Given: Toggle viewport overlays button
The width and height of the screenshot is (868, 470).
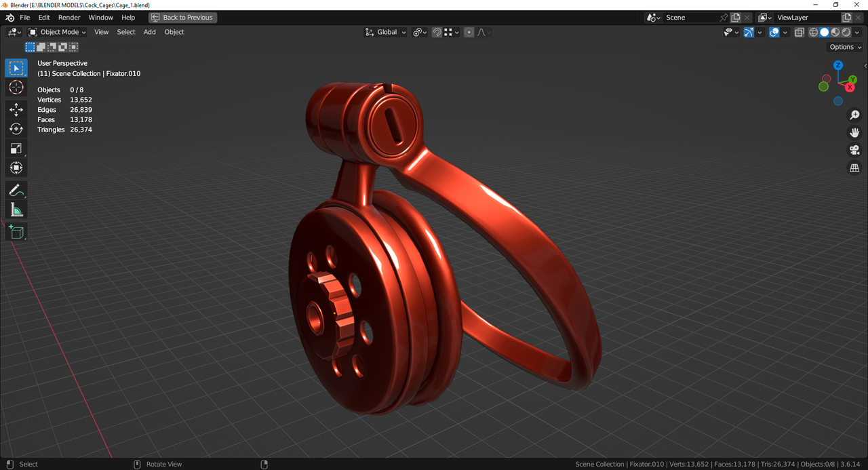Looking at the screenshot, I should click(774, 32).
